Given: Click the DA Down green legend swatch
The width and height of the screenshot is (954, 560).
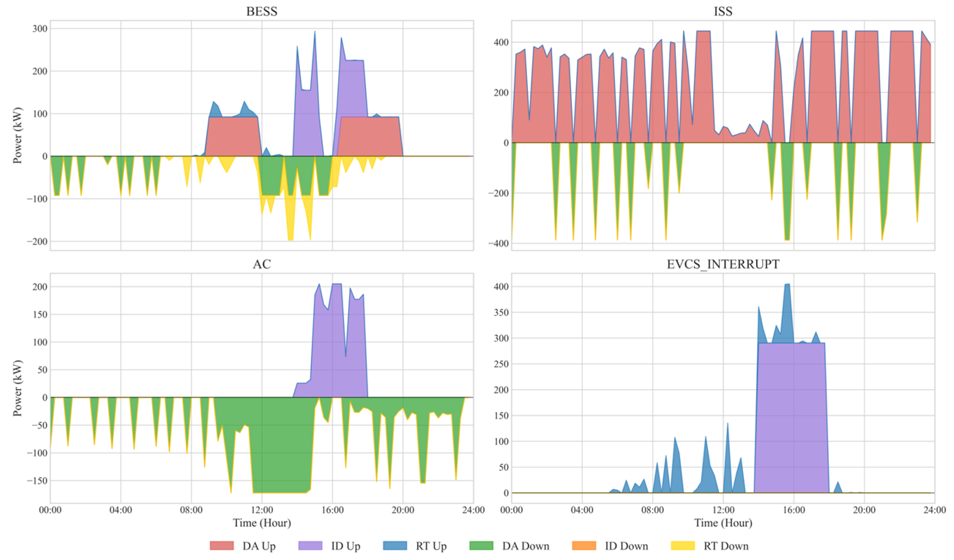Looking at the screenshot, I should pos(481,546).
